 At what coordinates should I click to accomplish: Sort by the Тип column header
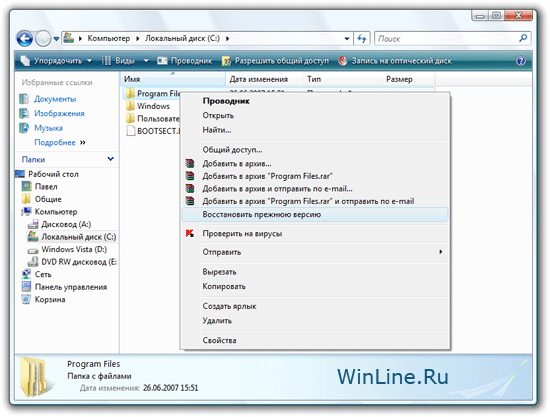[342, 79]
